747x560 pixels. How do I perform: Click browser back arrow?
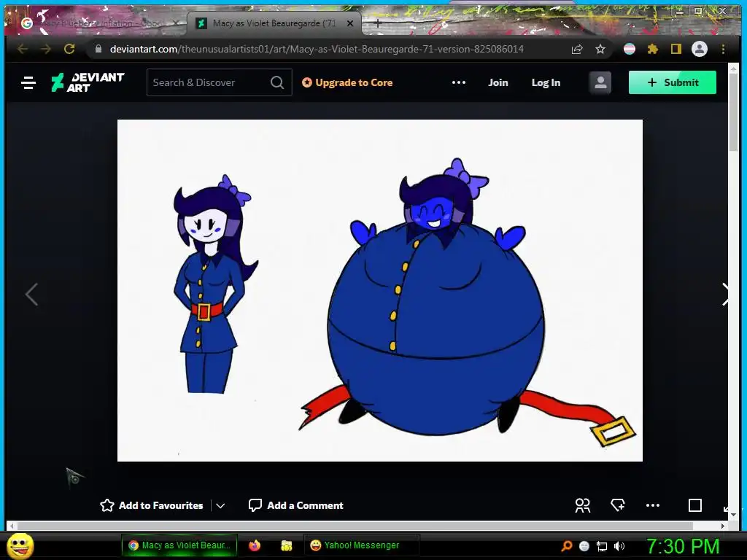23,49
